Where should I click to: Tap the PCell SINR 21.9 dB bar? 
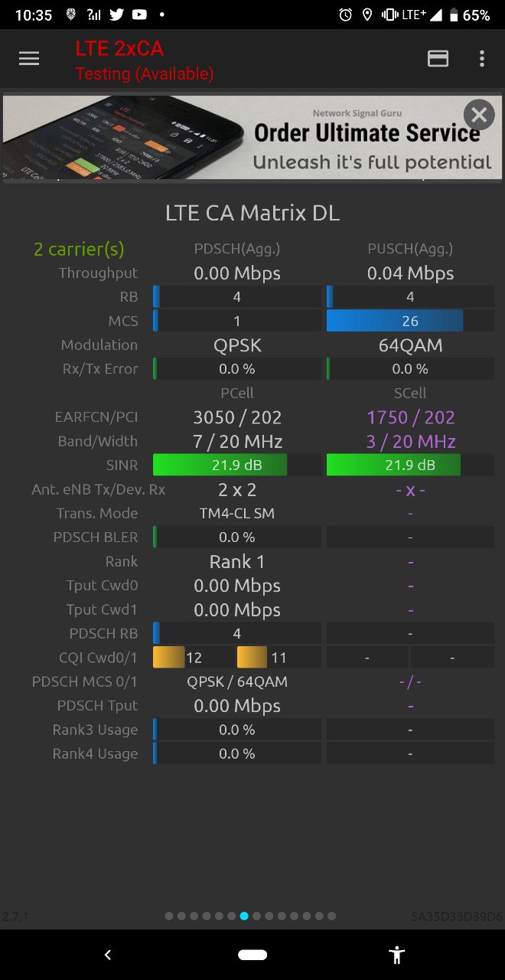pyautogui.click(x=237, y=465)
